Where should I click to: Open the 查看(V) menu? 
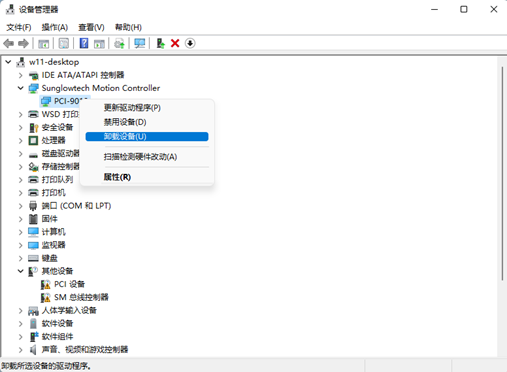pyautogui.click(x=91, y=27)
